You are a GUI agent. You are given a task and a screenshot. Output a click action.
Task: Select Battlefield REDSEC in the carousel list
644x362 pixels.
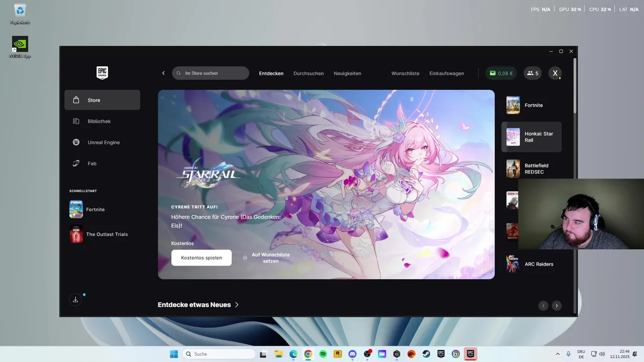(531, 168)
